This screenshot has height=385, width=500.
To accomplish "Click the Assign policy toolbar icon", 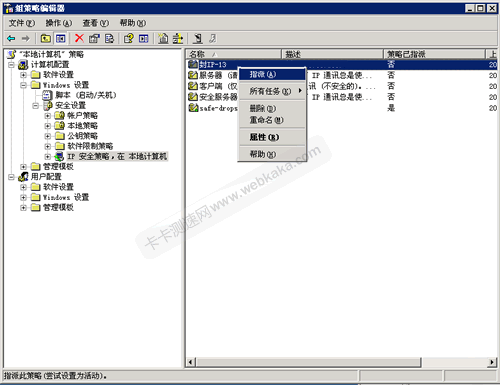I will point(198,39).
